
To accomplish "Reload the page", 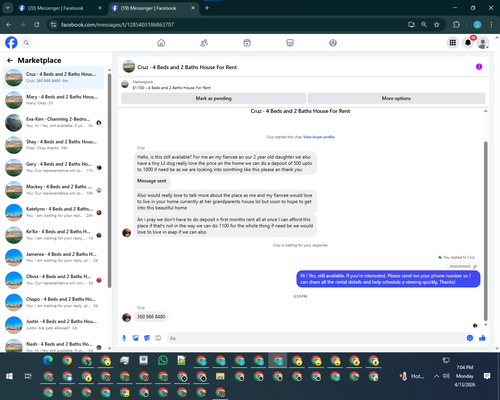I will click(37, 25).
